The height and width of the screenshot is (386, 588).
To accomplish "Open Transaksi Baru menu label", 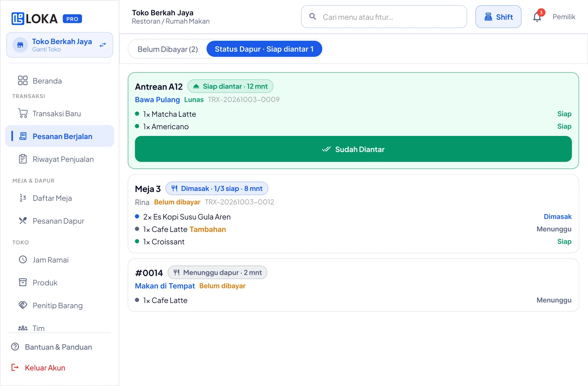I will click(57, 113).
